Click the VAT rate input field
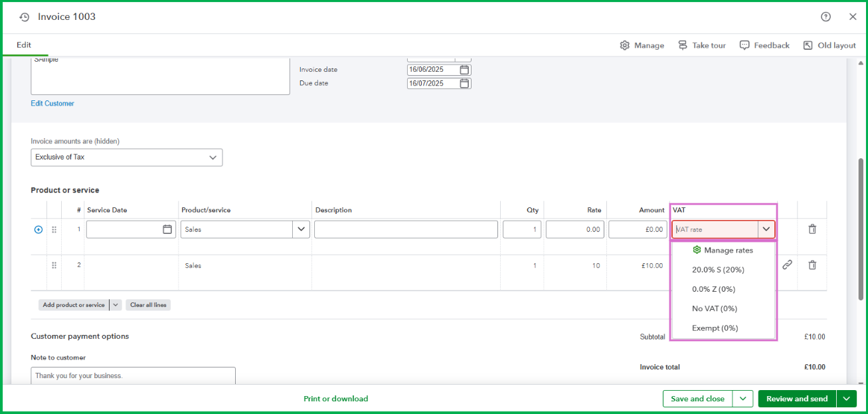Image resolution: width=868 pixels, height=414 pixels. (x=715, y=229)
